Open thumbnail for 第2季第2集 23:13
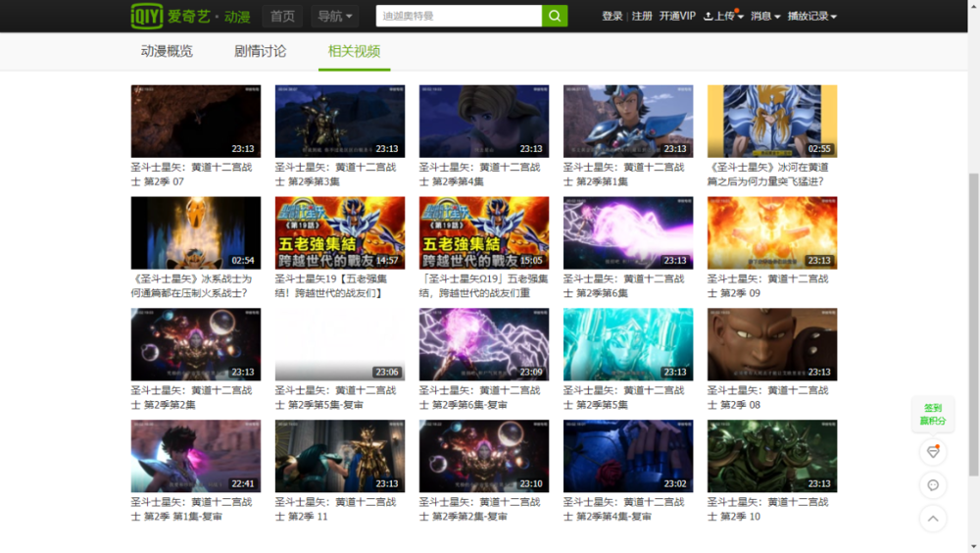Viewport: 980px width, 553px height. click(196, 344)
